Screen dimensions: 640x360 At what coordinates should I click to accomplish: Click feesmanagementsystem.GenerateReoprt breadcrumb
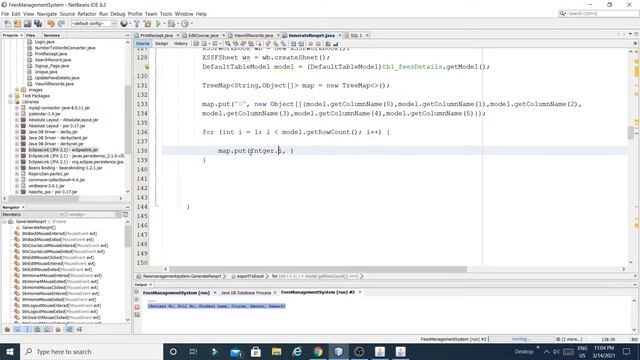(x=182, y=276)
